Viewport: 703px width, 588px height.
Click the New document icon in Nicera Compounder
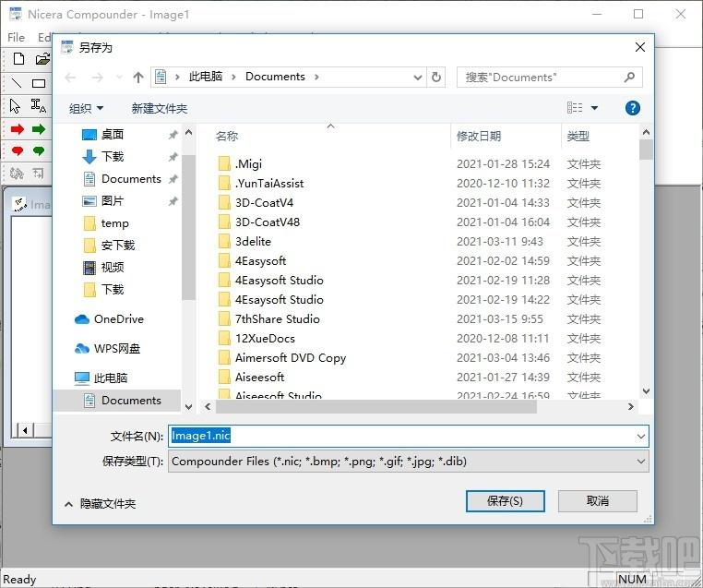(18, 59)
